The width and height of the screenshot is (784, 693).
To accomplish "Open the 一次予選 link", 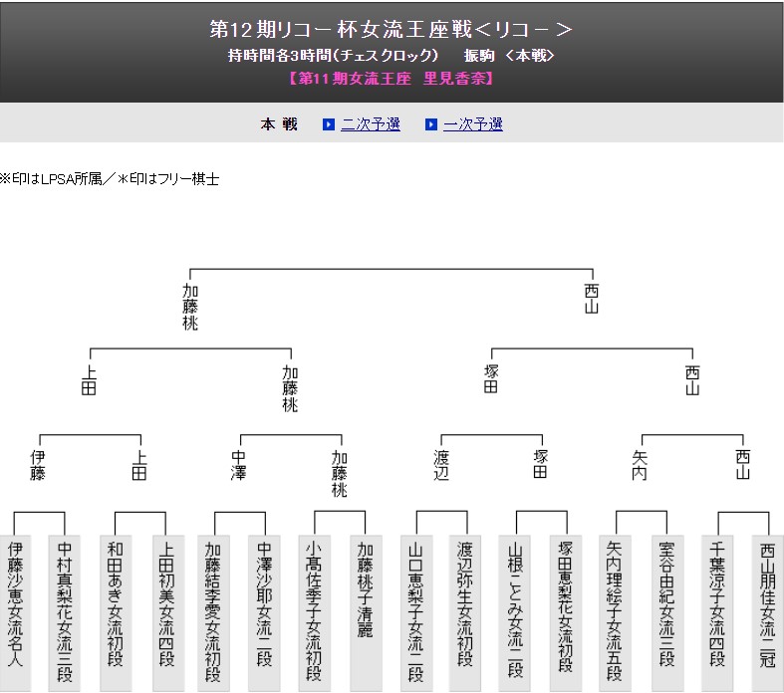I will click(x=473, y=123).
